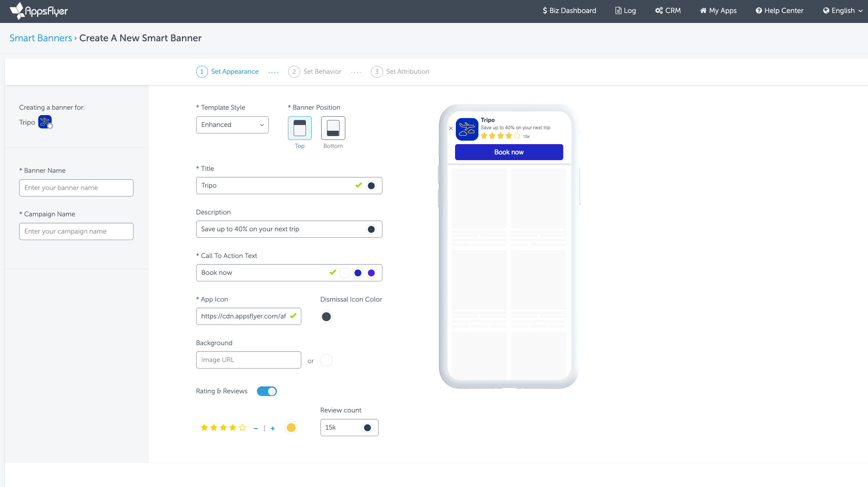868x487 pixels.
Task: Choose Top banner position
Action: pyautogui.click(x=299, y=128)
